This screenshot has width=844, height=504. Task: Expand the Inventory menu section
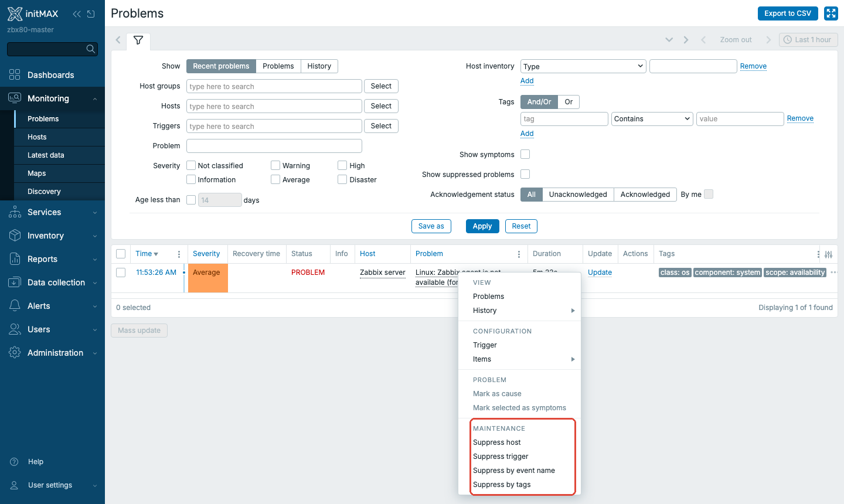95,236
